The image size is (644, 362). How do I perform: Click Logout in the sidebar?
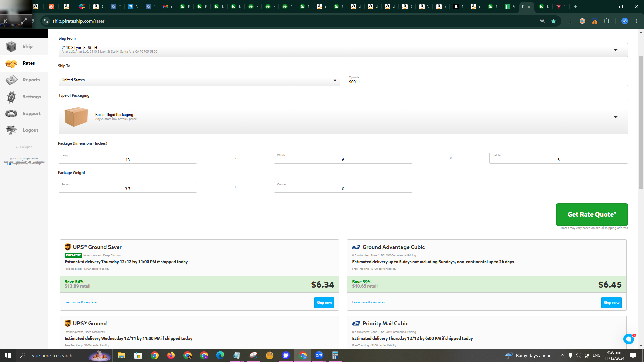pos(24,130)
